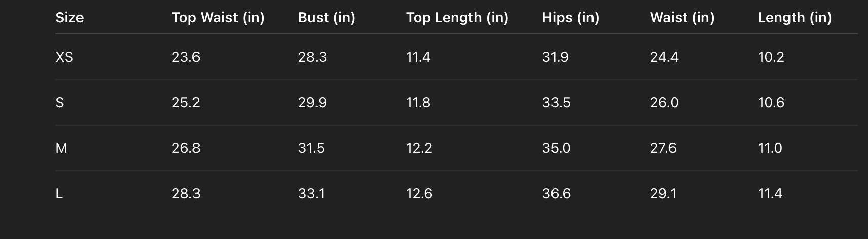Screen dimensions: 868x239
Task: Select the M size row label
Action: click(61, 148)
